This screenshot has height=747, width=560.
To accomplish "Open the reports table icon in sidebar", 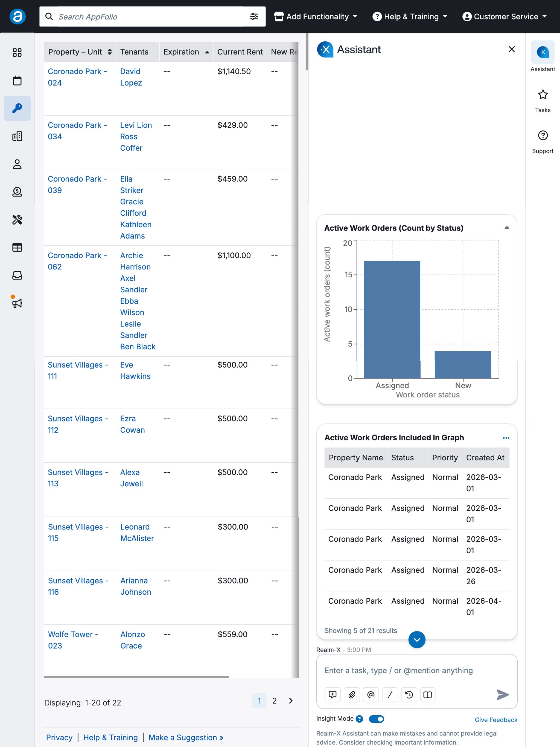I will click(17, 248).
